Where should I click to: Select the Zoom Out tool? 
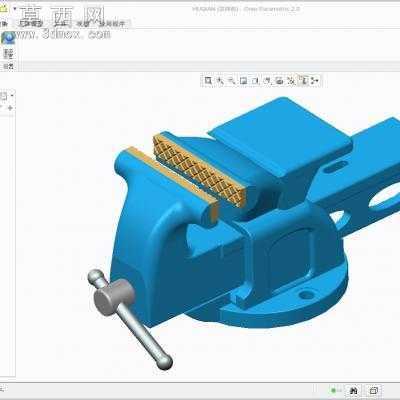231,81
